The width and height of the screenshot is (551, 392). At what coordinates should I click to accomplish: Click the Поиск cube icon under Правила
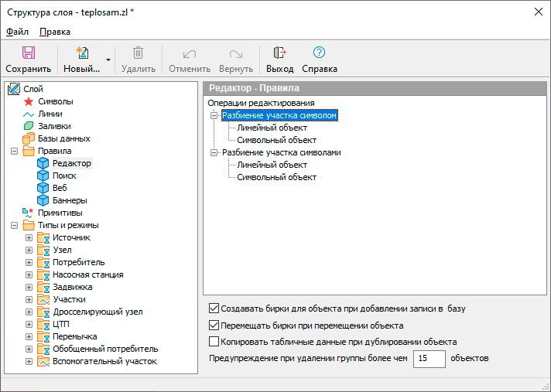tap(43, 176)
